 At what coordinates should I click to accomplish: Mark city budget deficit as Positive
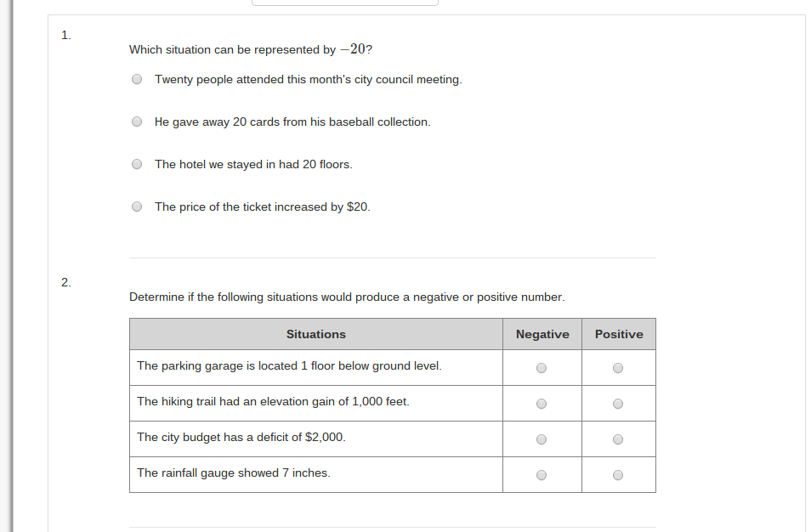(617, 439)
